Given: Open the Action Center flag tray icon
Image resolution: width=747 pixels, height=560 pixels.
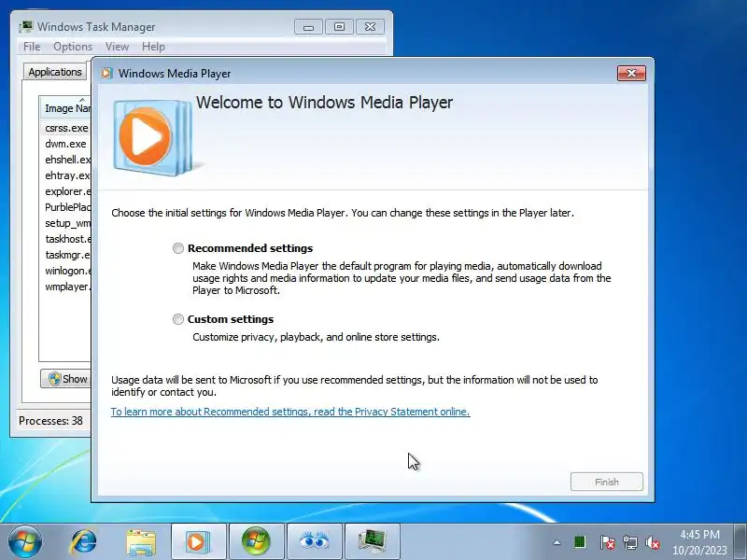Looking at the screenshot, I should coord(608,542).
